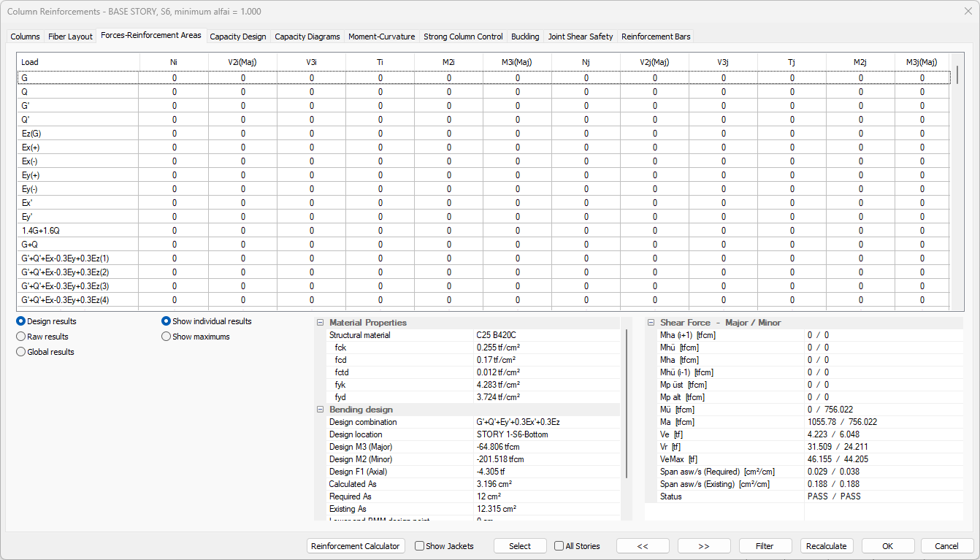Advance to next column with >> button
The image size is (980, 560).
[704, 546]
